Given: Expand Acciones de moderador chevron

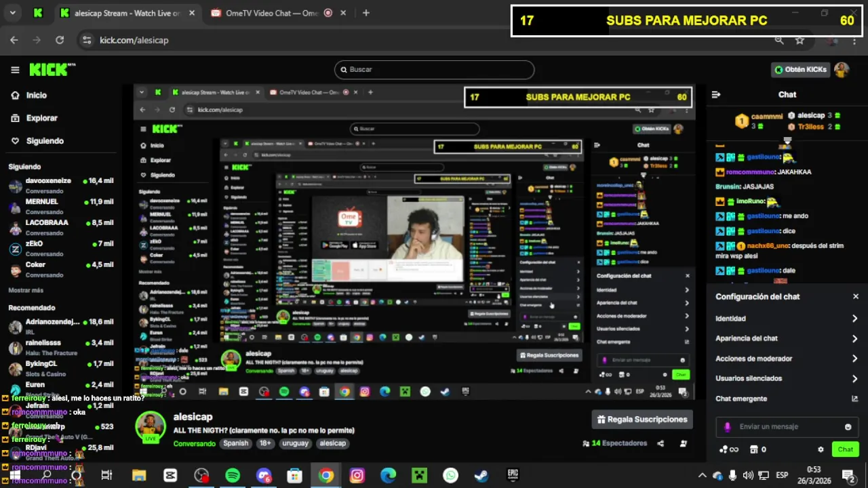Looking at the screenshot, I should [x=855, y=359].
